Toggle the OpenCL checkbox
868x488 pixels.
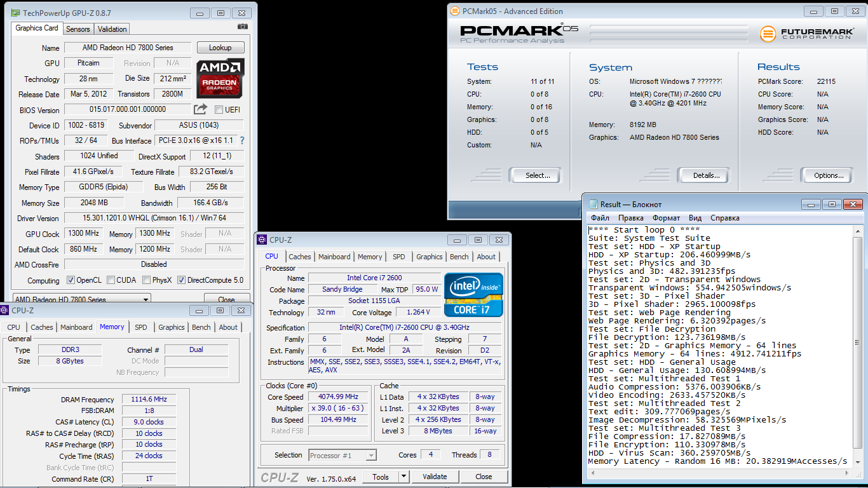(x=71, y=280)
